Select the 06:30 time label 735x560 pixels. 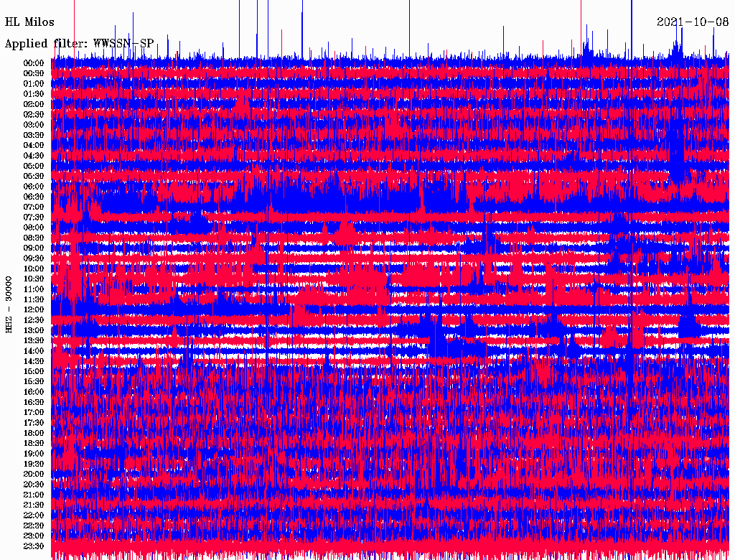34,197
